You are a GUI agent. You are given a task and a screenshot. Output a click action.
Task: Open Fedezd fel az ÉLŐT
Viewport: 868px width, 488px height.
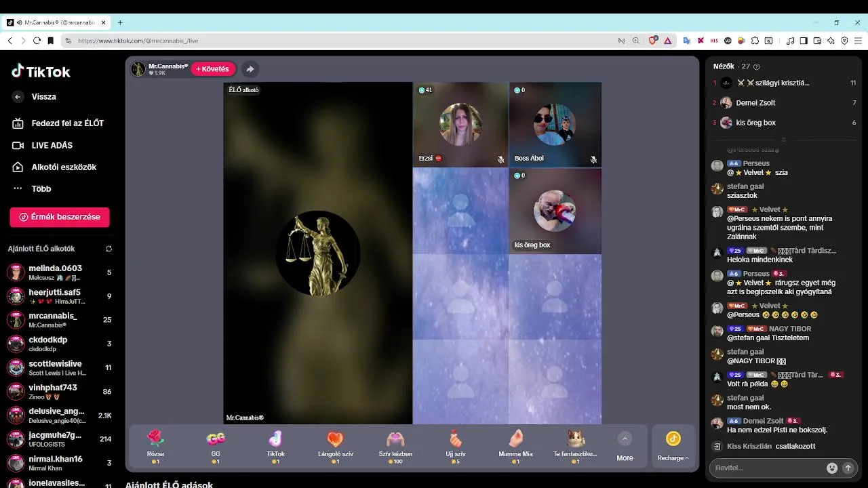point(58,123)
